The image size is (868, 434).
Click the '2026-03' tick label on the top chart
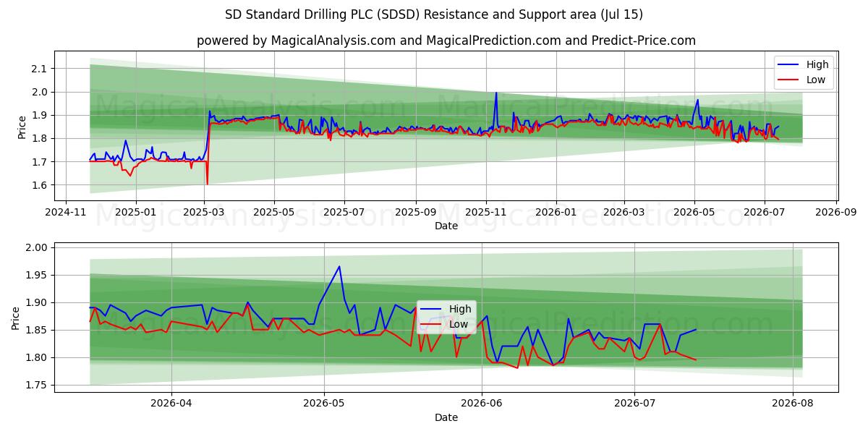pos(624,212)
